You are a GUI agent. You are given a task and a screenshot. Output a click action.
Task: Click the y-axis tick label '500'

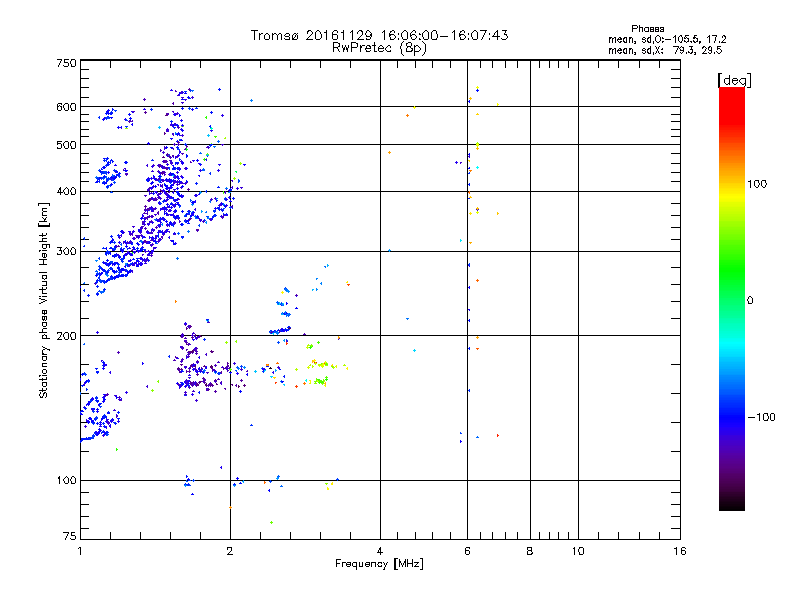point(66,145)
